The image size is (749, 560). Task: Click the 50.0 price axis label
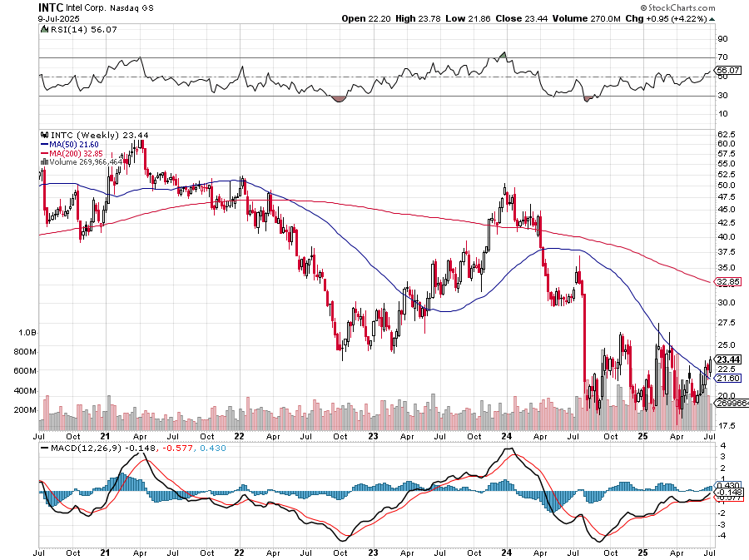[x=726, y=186]
